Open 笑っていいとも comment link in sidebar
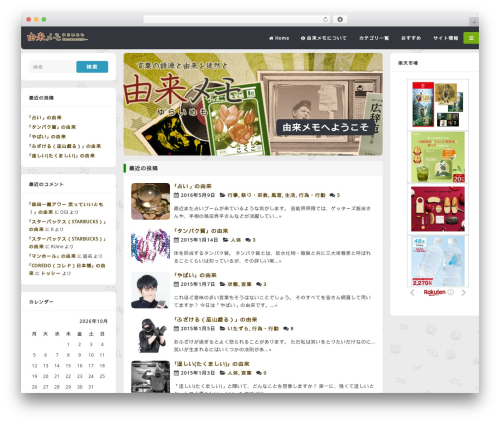Screen dimensions: 500x423 (66, 208)
